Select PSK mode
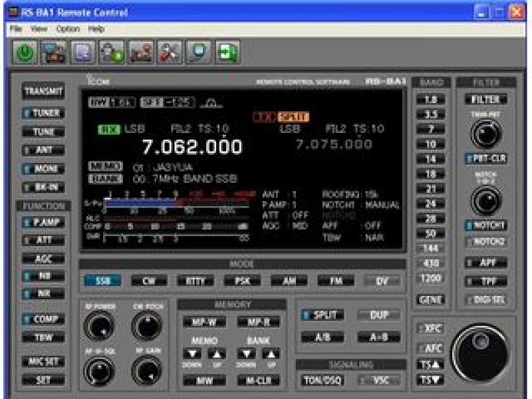The height and width of the screenshot is (399, 532). click(x=243, y=281)
